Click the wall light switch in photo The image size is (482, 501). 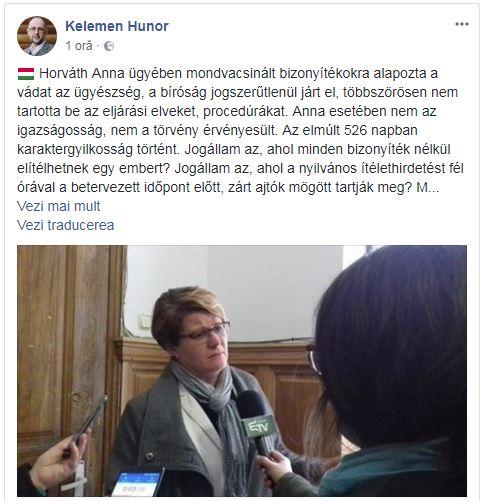pyautogui.click(x=145, y=322)
